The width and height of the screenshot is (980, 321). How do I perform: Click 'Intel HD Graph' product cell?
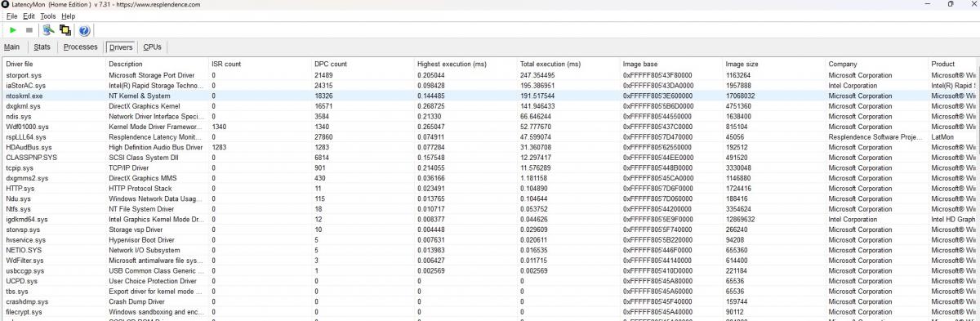coord(954,220)
